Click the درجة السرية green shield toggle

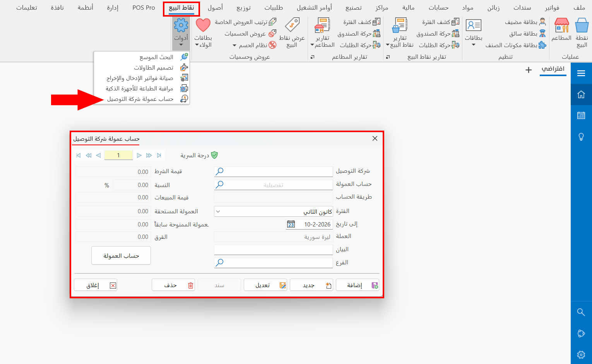215,155
